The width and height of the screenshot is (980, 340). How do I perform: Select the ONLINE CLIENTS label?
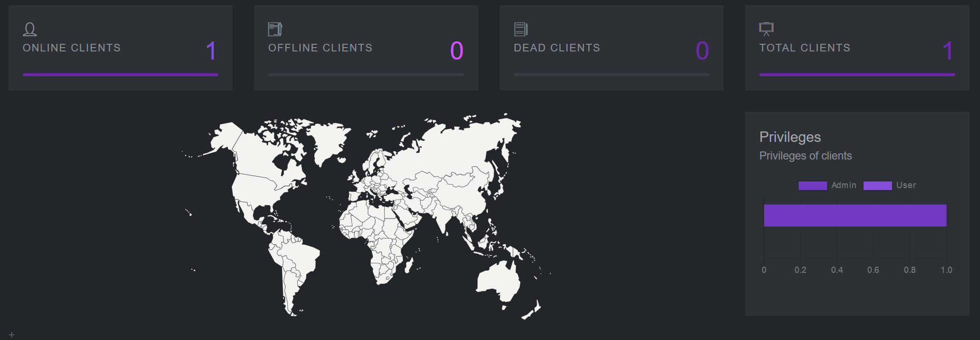point(72,48)
